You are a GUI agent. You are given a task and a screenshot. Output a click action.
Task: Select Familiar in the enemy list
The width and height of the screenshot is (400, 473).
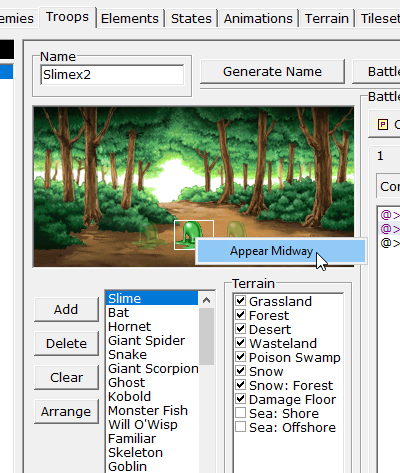click(x=152, y=439)
